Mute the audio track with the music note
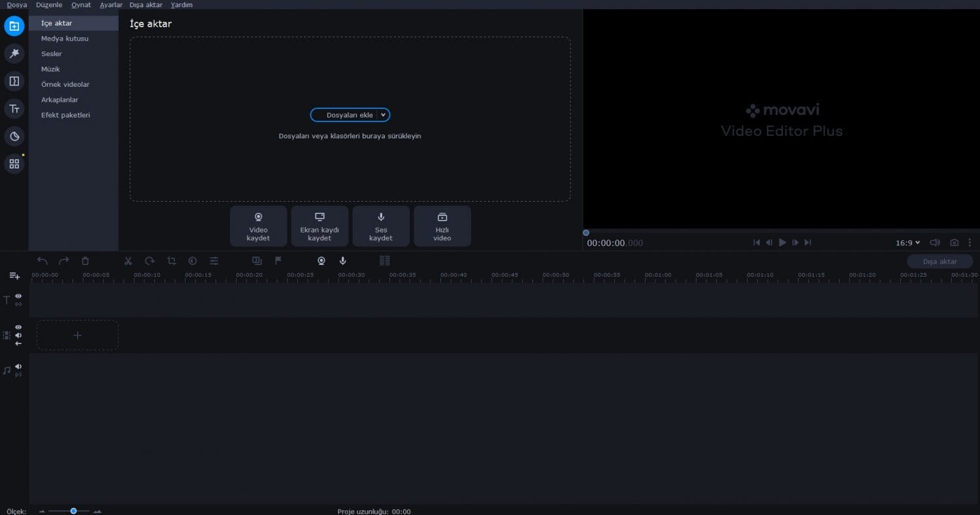This screenshot has width=980, height=515. [x=18, y=367]
